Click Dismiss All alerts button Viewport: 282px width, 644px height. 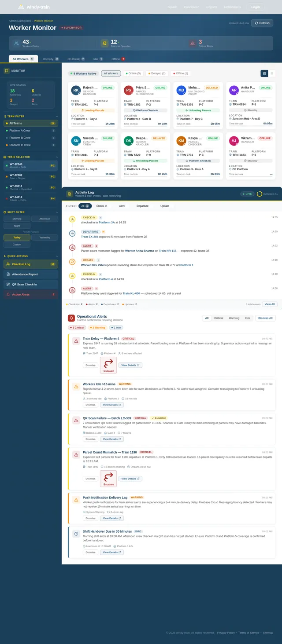(x=265, y=318)
